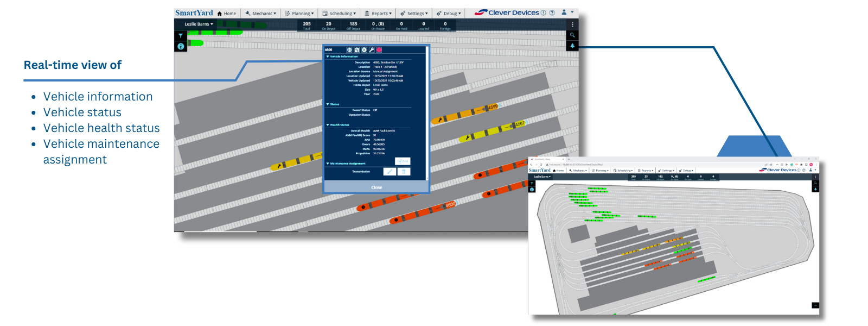Click the circled X icon in vehicle 4600 popup

(x=365, y=50)
